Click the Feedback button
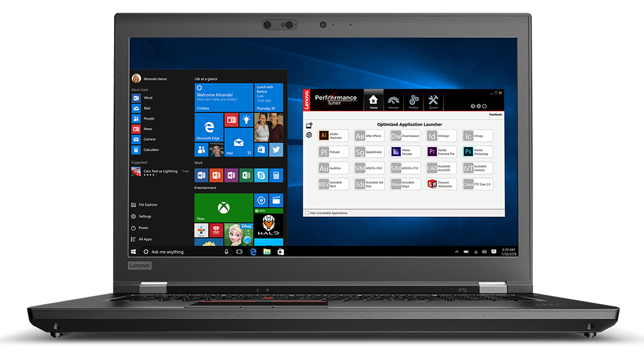The width and height of the screenshot is (644, 362). tap(495, 114)
